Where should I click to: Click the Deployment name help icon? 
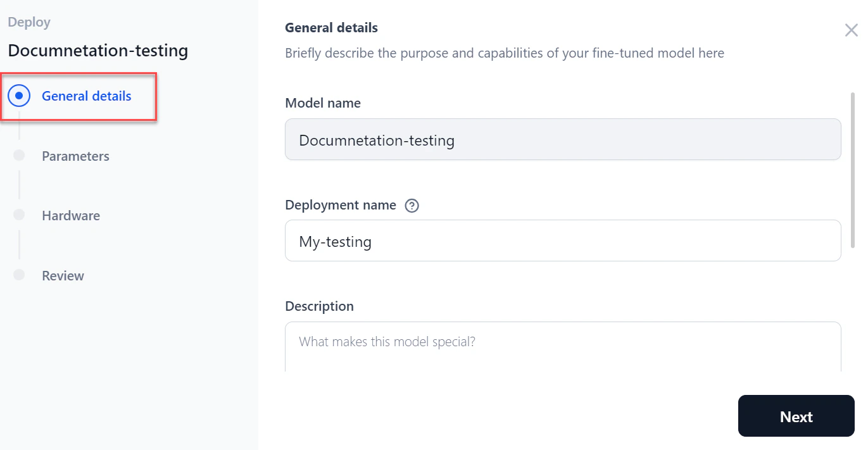pos(412,205)
